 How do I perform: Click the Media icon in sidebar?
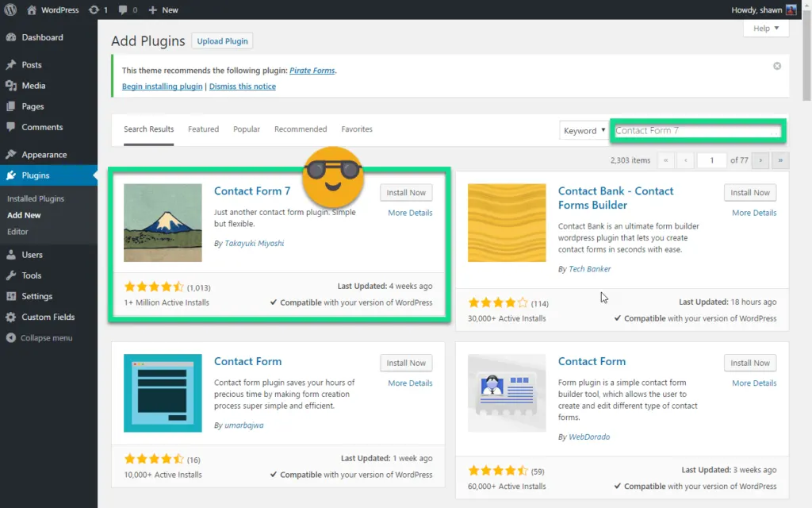point(11,86)
